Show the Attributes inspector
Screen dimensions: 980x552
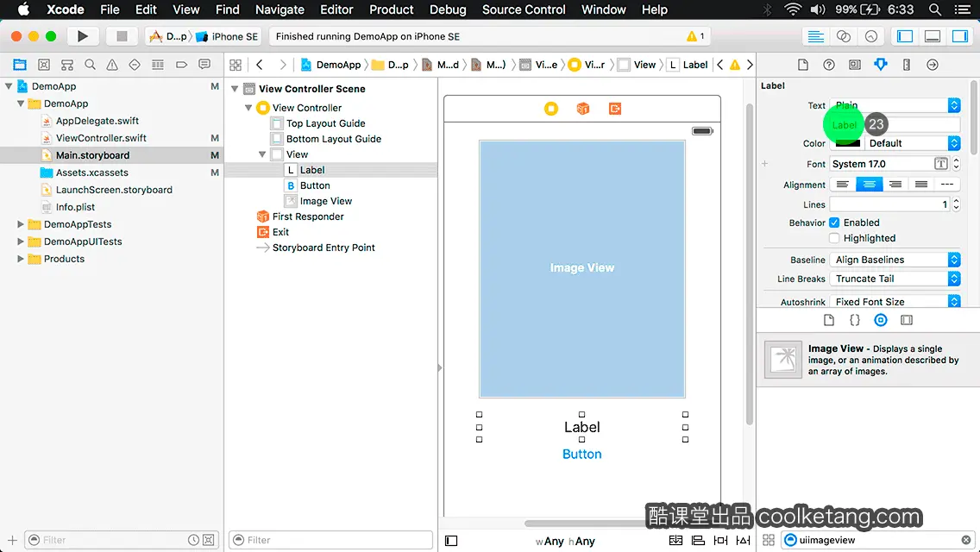point(881,65)
